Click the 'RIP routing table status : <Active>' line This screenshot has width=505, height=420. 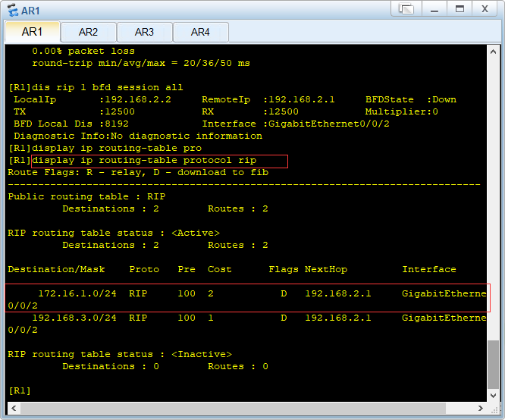click(x=114, y=233)
